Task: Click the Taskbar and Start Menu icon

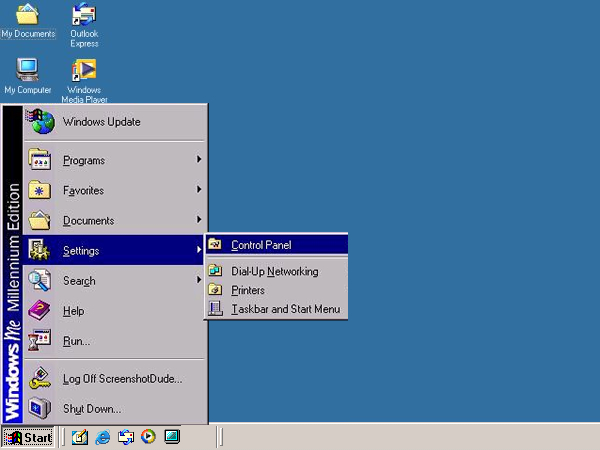Action: pyautogui.click(x=215, y=308)
